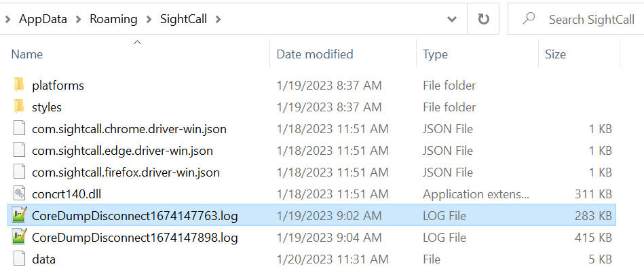Refresh the SightCall folder view
Screen dimensions: 644x273
[x=483, y=19]
